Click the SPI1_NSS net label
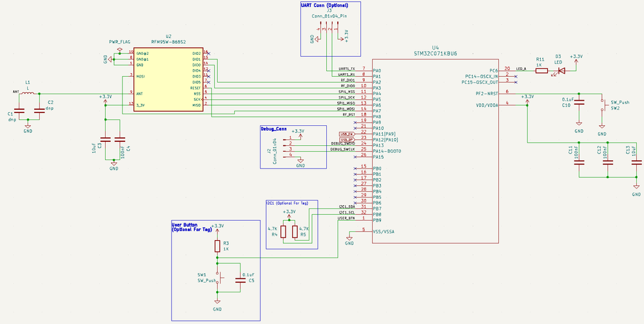Viewport: 644px width, 324px height. (347, 92)
